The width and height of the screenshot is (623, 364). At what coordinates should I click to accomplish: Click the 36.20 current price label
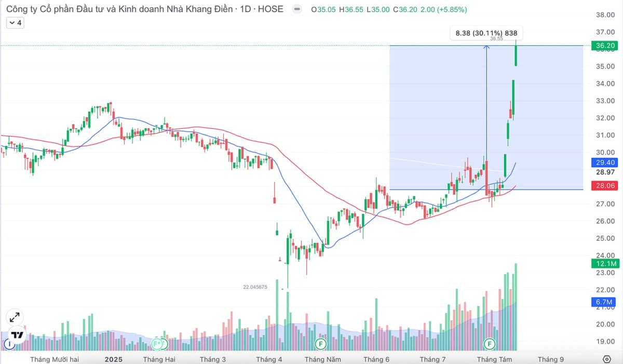click(605, 46)
